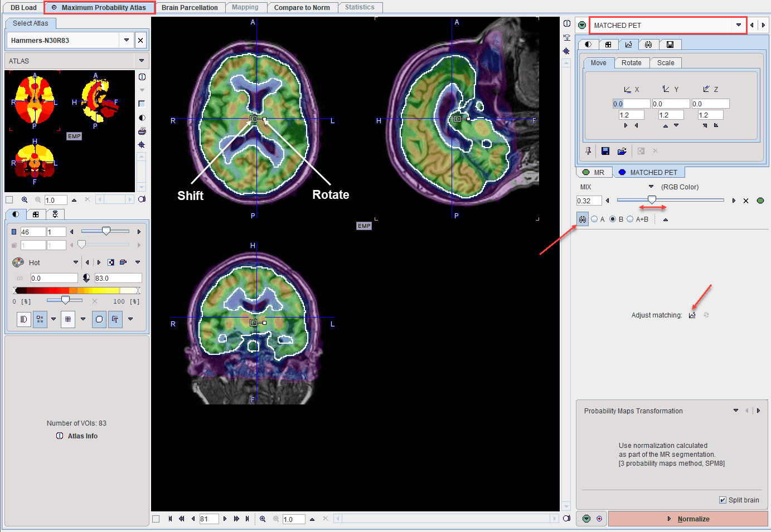Viewport: 771px width, 532px height.
Task: Open the MATCHED PET study dropdown
Action: 738,25
